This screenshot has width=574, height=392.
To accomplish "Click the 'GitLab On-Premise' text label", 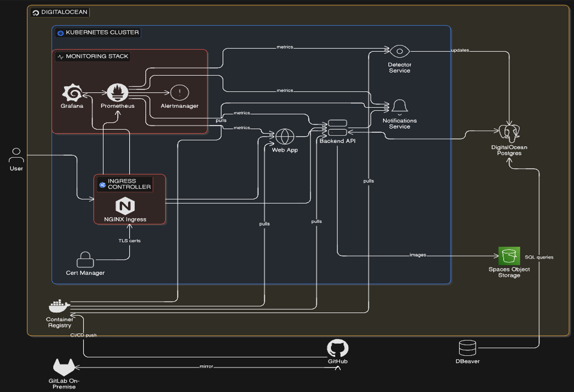I will coord(64,384).
